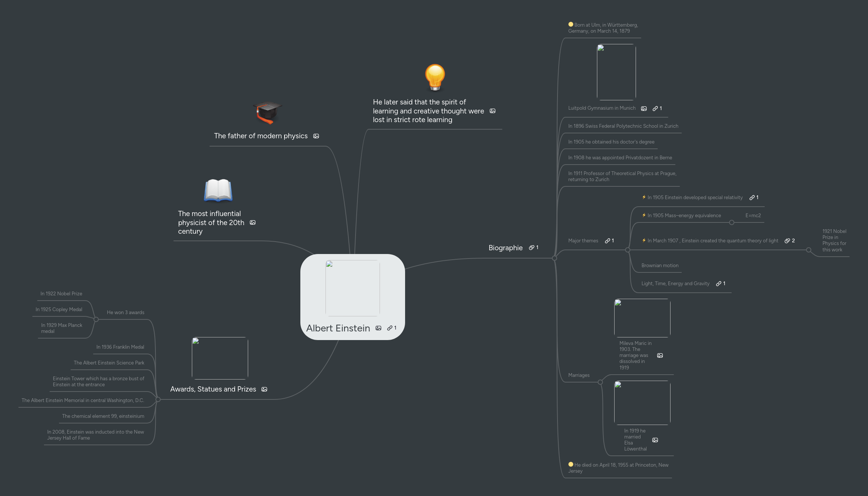Click the image icon on the Mileva Maric node

[660, 355]
